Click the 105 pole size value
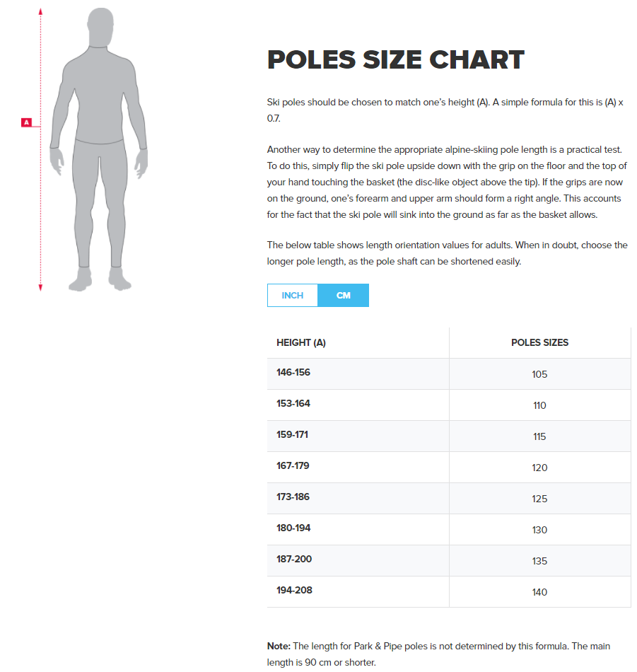This screenshot has height=672, width=637. click(539, 374)
